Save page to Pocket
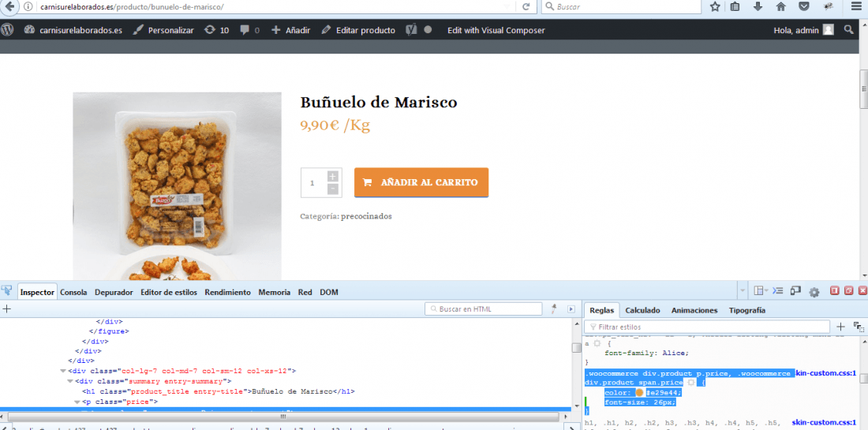868x430 pixels. click(x=804, y=6)
